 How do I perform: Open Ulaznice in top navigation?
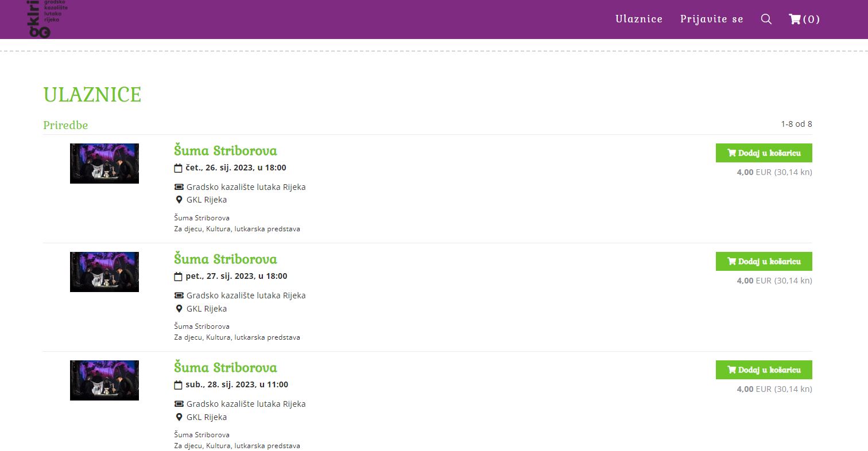(638, 19)
